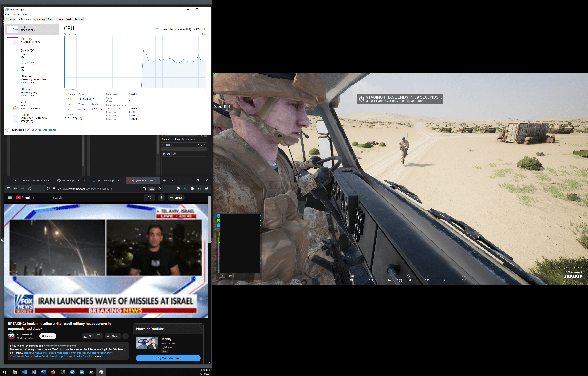Open Property Pages wrench icon
Viewport: 588px width, 376px height.
pos(174,154)
